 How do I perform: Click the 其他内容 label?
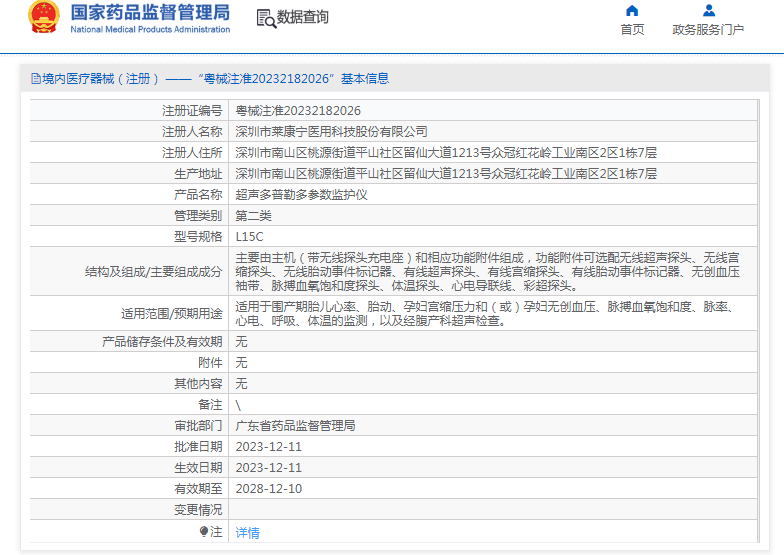coord(198,384)
